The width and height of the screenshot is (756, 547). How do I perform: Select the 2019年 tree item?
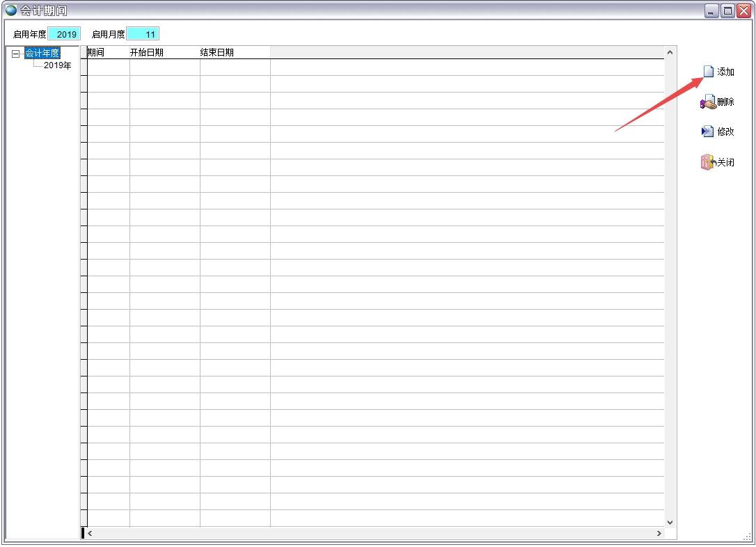(57, 65)
